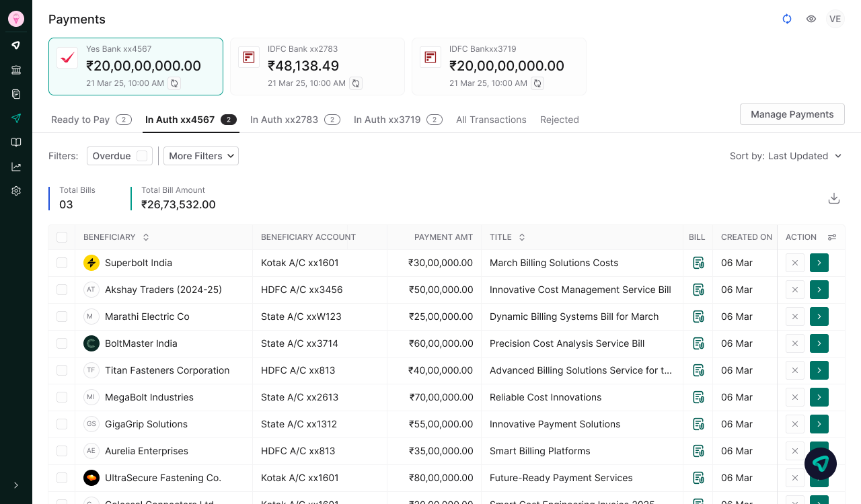Switch to the All Transactions tab
This screenshot has width=861, height=504.
(x=491, y=120)
